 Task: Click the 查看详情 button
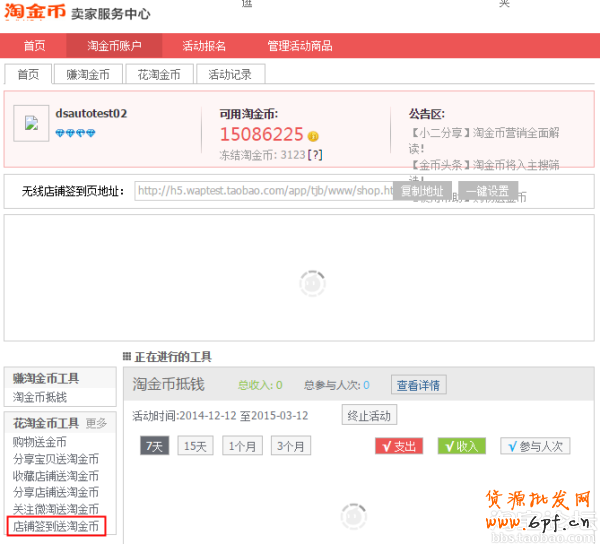[x=419, y=385]
